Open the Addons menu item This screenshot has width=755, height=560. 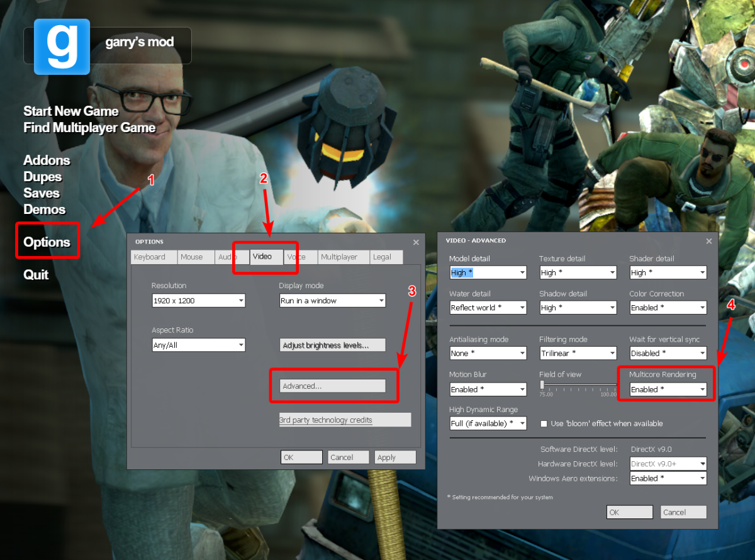47,160
